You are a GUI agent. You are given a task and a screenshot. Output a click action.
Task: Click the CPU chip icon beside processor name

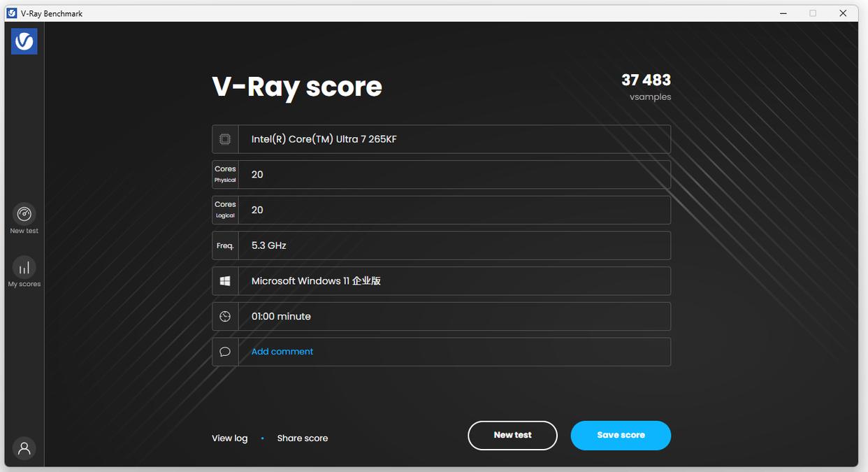pos(225,139)
